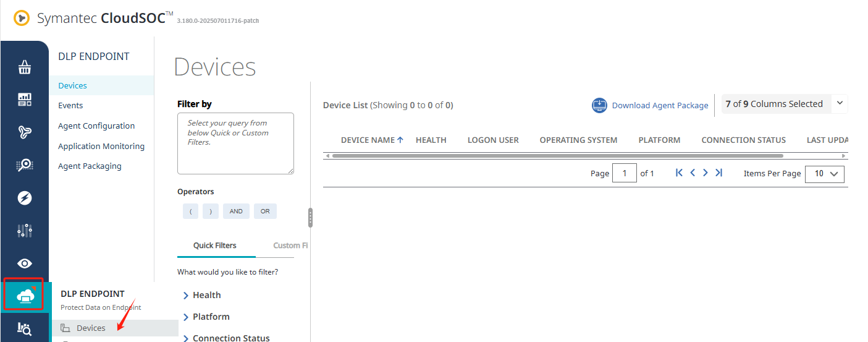Click the DEVICE NAME column header
The image size is (868, 342).
coord(368,140)
